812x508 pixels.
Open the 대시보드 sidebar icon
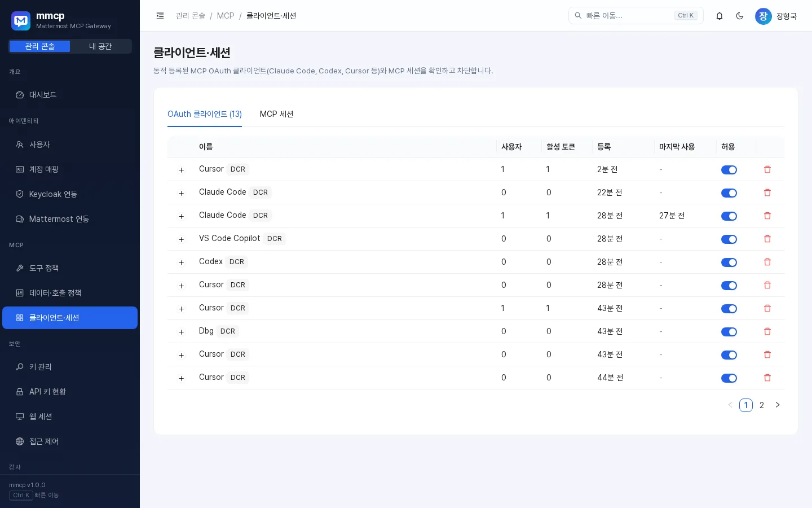tap(20, 95)
